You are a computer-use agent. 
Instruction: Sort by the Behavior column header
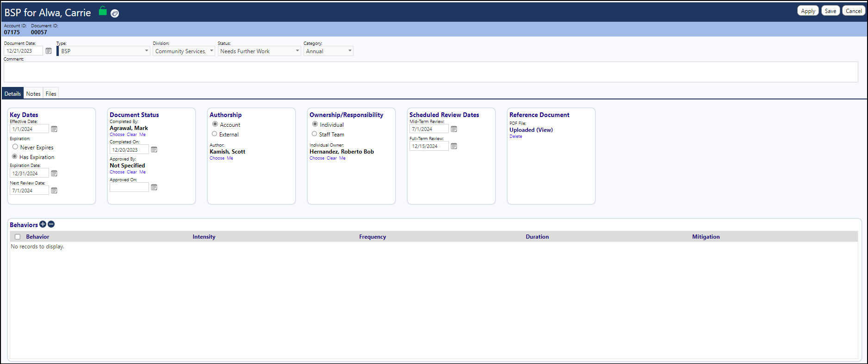pos(37,237)
